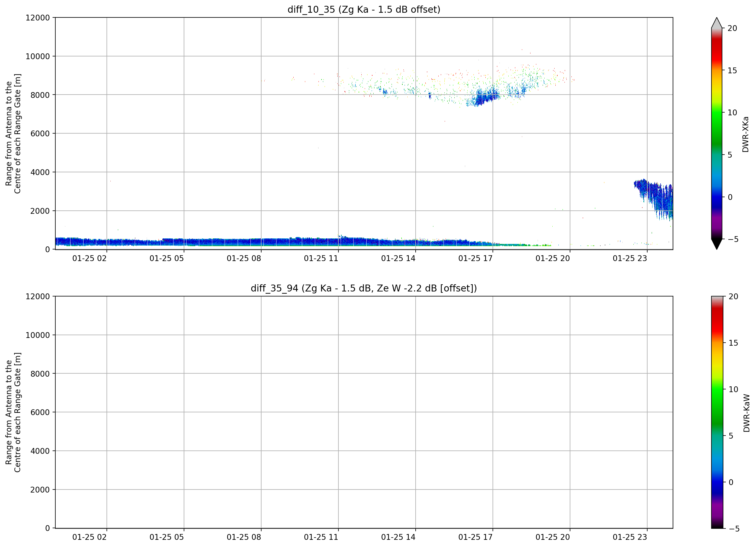The height and width of the screenshot is (547, 756).
Task: Click the 2000 y-tick in the diff_35_94 plot
Action: 40,490
